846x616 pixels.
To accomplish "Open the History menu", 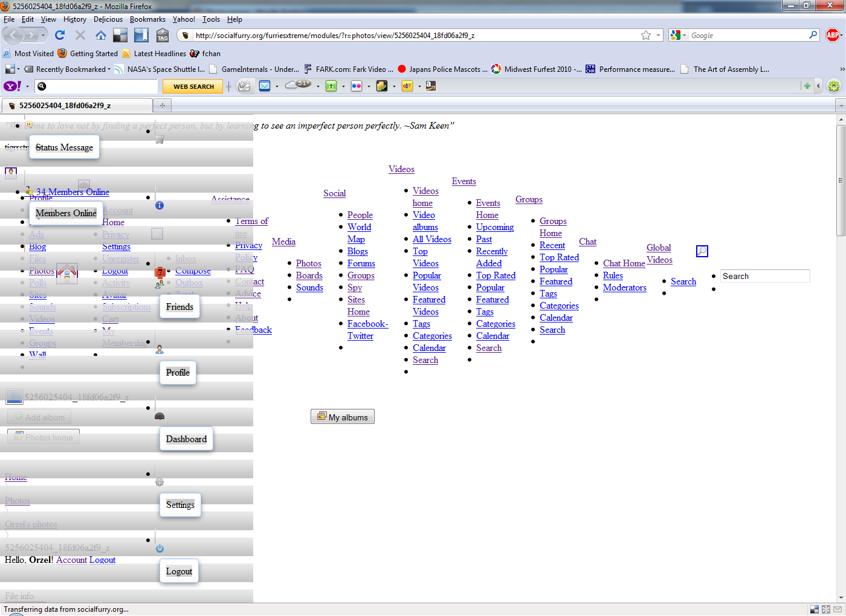I will [75, 19].
